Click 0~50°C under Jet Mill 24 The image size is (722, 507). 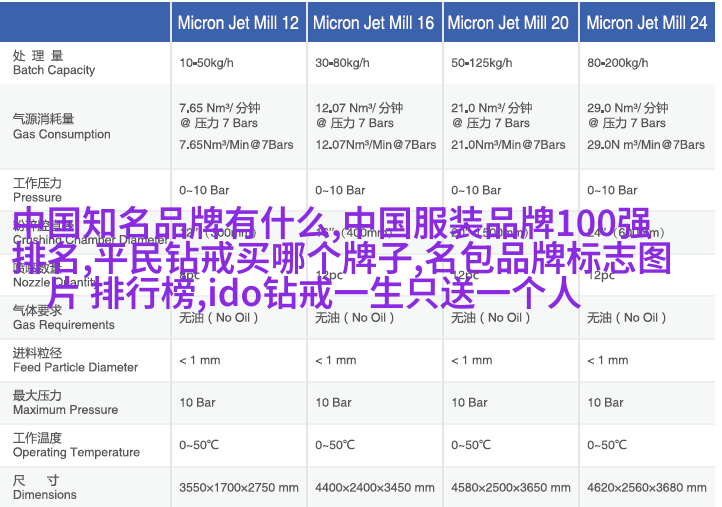pos(607,445)
